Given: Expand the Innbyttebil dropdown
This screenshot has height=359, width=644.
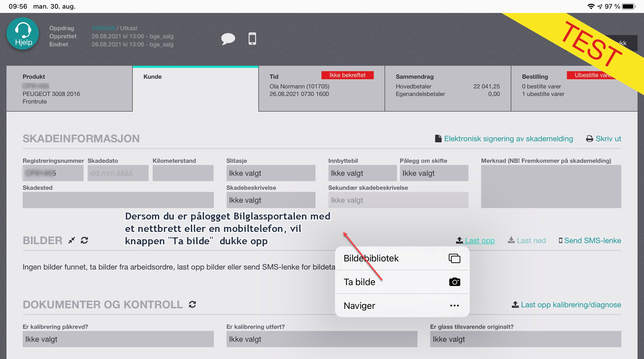Looking at the screenshot, I should 362,173.
